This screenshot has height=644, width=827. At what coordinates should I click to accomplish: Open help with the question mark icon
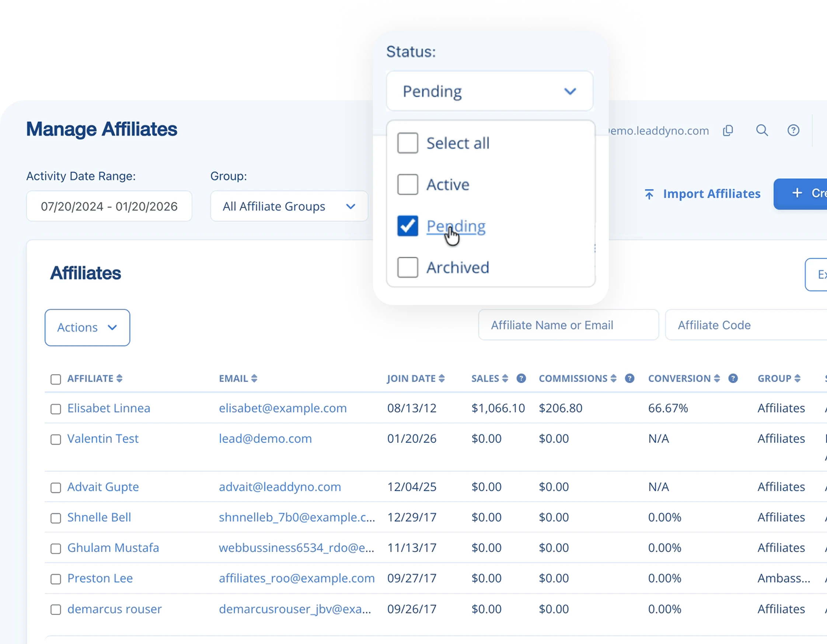(x=793, y=131)
